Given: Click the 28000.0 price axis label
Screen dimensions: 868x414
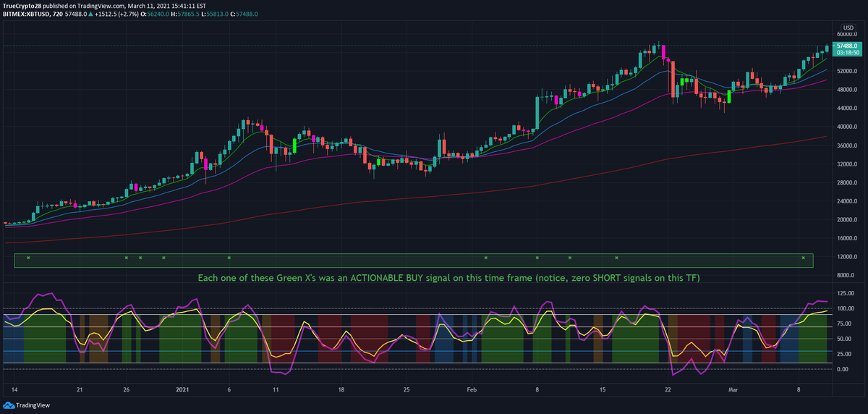Looking at the screenshot, I should 847,182.
